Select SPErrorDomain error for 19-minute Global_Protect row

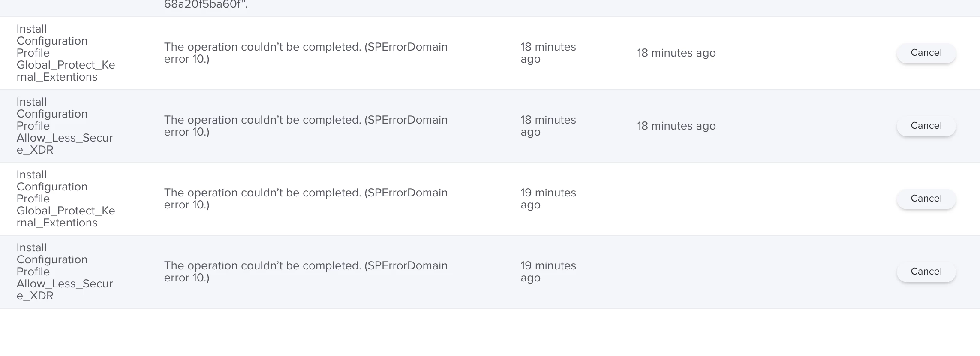click(x=306, y=199)
